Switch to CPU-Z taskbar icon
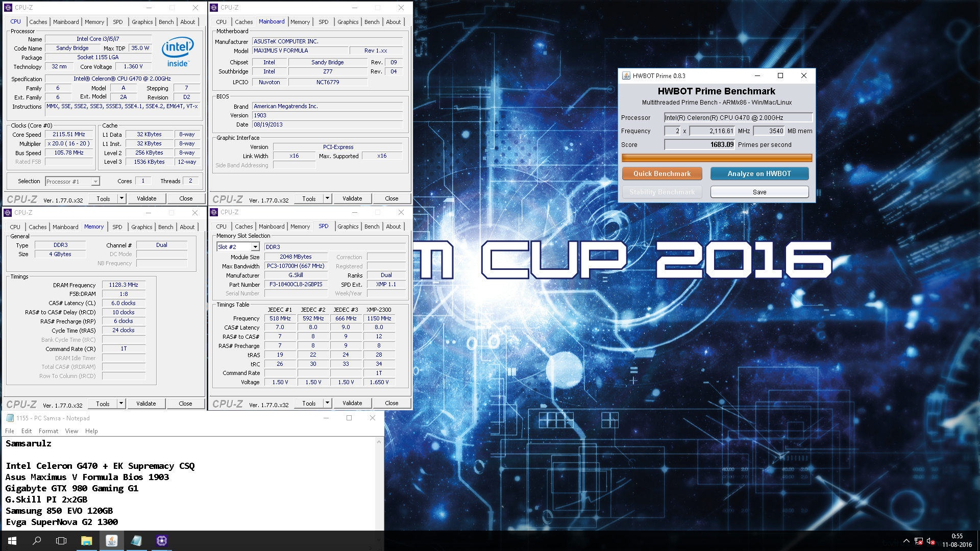The height and width of the screenshot is (551, 980). [161, 541]
